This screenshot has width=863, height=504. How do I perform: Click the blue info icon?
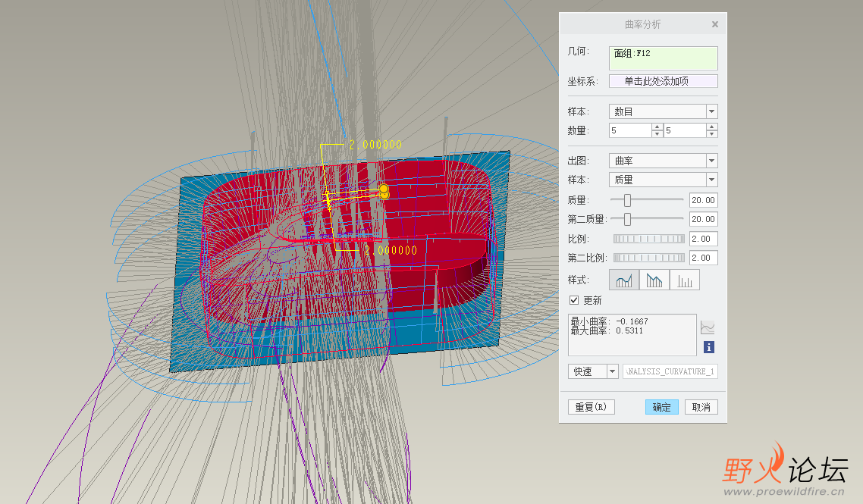tap(708, 347)
